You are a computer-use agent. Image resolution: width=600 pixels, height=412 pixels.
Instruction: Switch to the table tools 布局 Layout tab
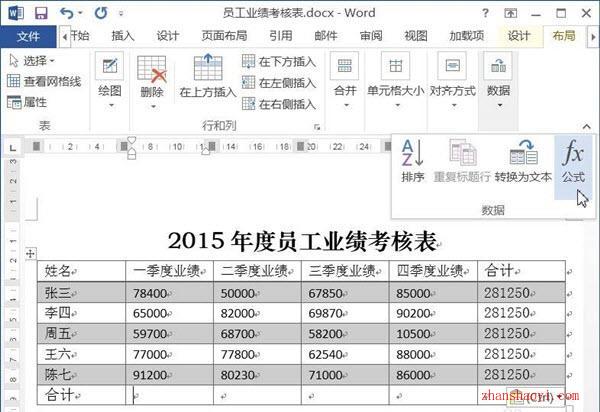click(x=564, y=36)
